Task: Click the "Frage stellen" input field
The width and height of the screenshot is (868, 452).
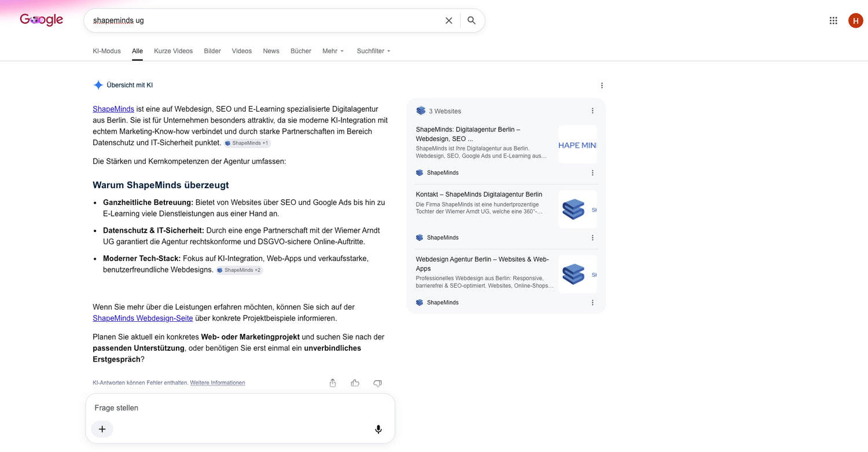Action: pos(240,408)
